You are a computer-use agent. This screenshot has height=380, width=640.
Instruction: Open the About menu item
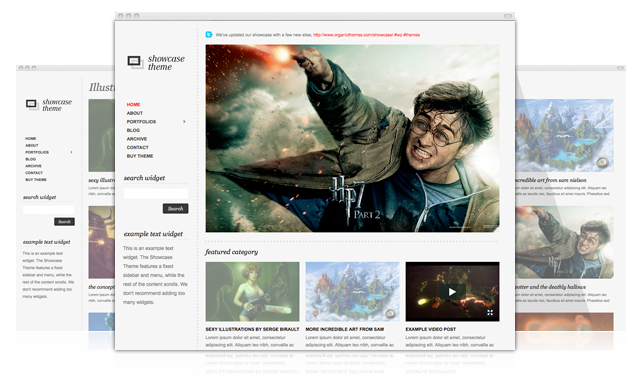[135, 113]
